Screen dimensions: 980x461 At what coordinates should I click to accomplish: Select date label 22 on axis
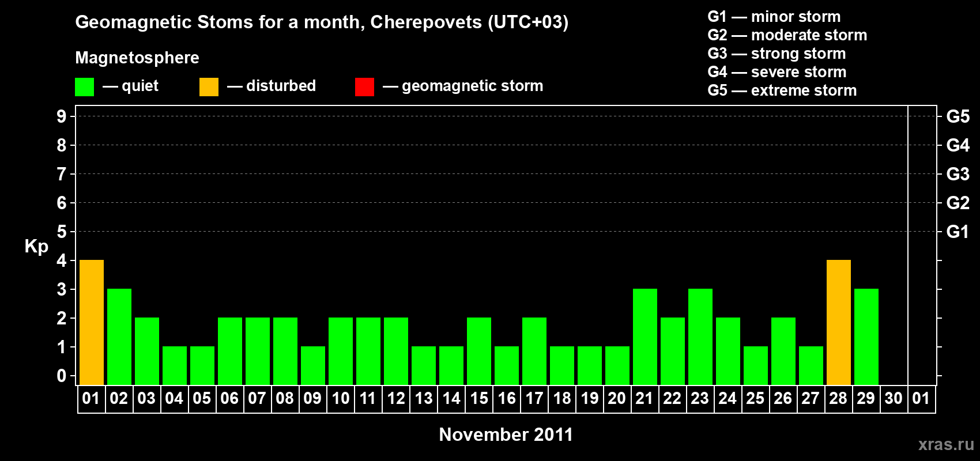[672, 399]
